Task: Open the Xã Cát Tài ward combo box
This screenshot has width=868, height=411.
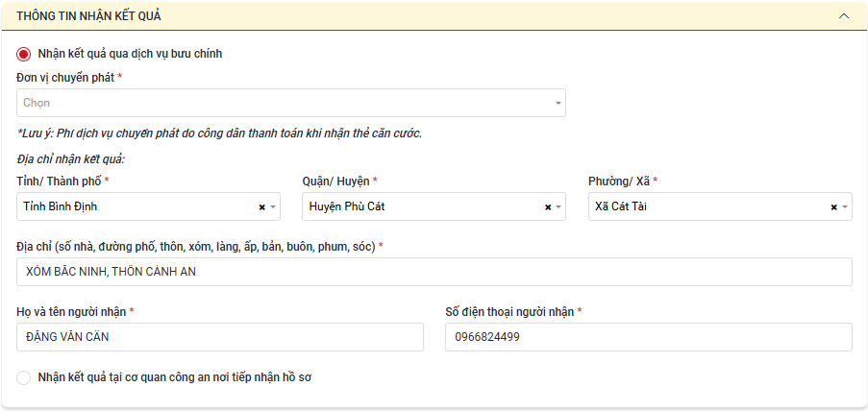Action: (720, 206)
